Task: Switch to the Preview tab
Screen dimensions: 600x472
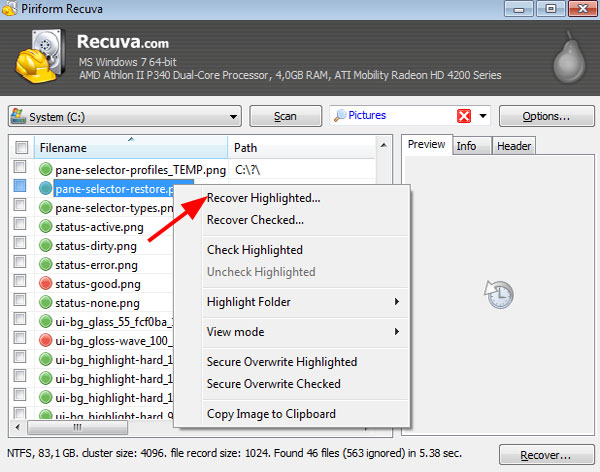Action: tap(427, 144)
